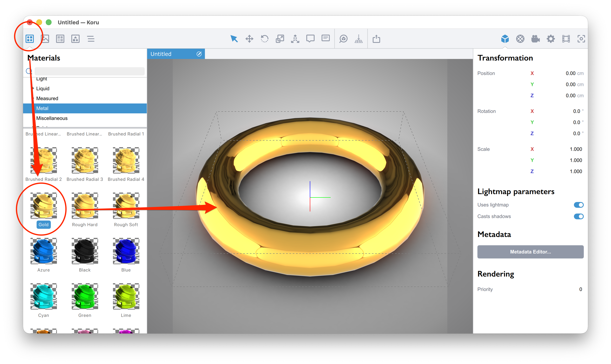Screen dimensions: 611x364
Task: Click the Materials search field
Action: point(89,71)
